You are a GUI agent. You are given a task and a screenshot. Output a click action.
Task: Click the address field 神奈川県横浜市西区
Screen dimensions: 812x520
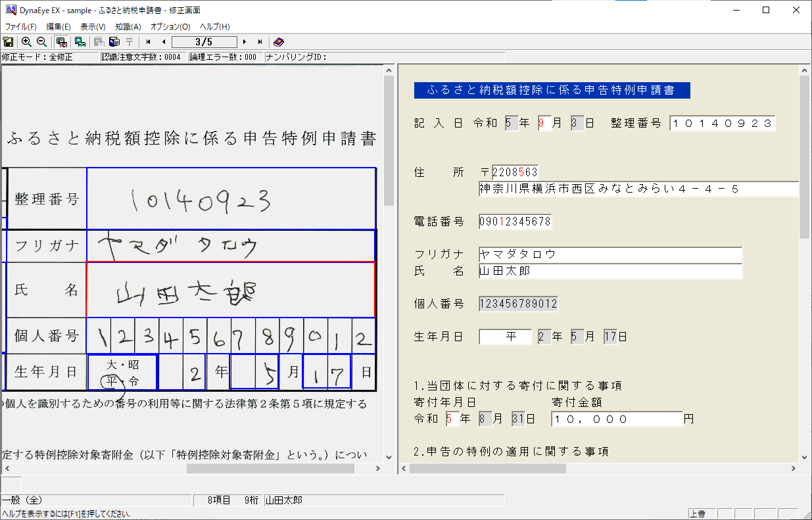point(638,189)
